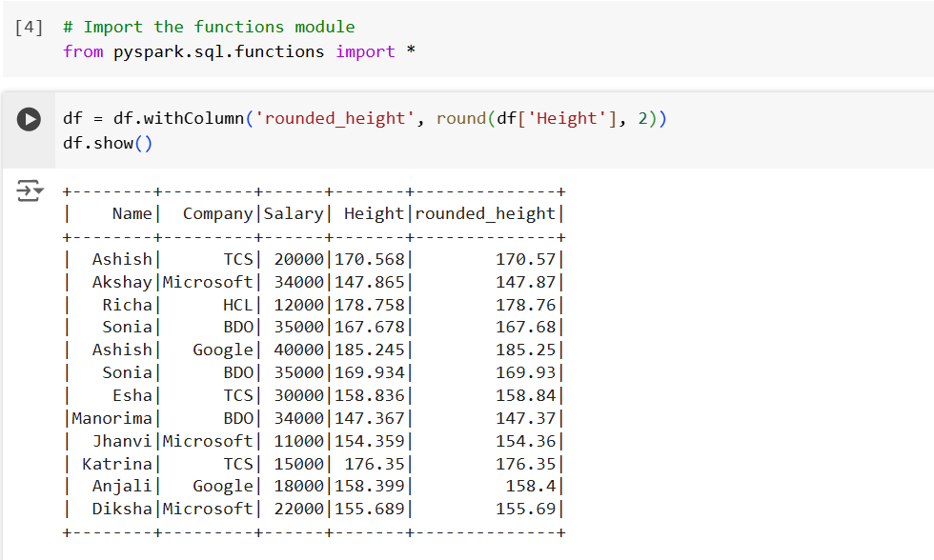
Task: Click the Name column header in output
Action: (132, 213)
